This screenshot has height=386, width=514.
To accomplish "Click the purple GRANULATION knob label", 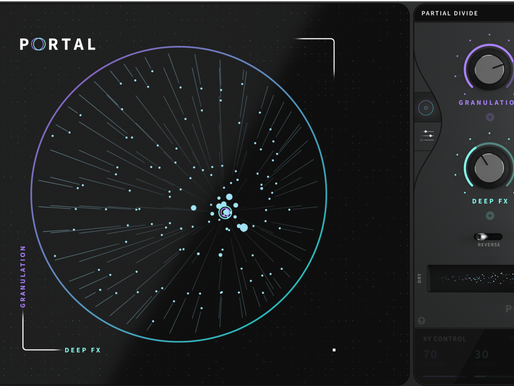I will pyautogui.click(x=486, y=103).
